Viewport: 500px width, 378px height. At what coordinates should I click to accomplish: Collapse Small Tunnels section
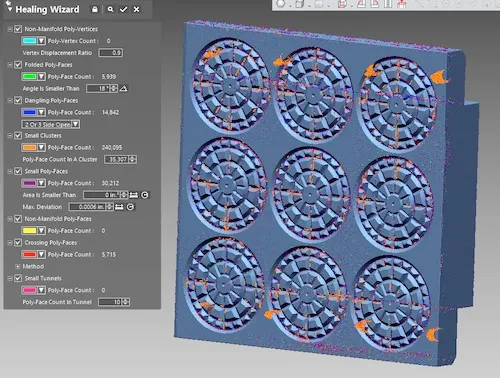click(10, 279)
